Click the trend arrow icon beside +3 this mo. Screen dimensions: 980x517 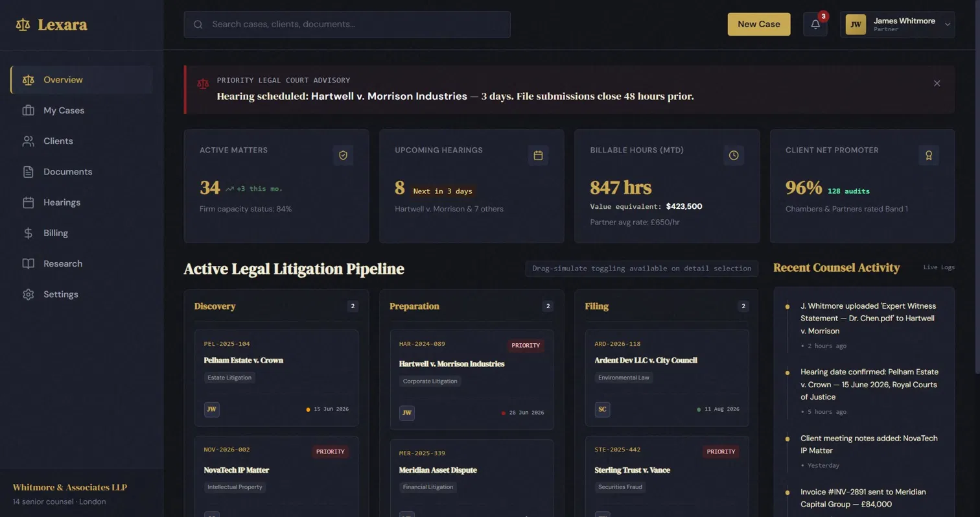pos(229,189)
